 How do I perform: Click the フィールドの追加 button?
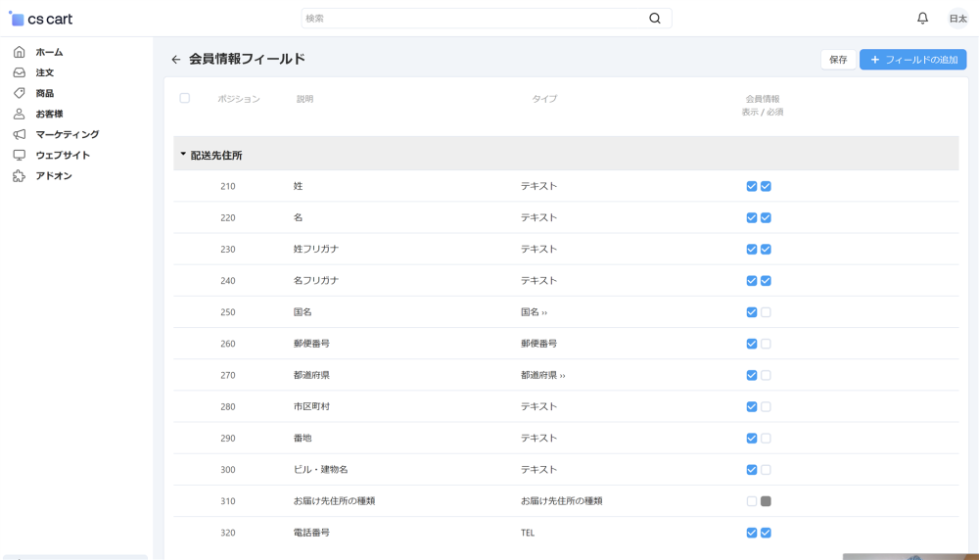912,60
